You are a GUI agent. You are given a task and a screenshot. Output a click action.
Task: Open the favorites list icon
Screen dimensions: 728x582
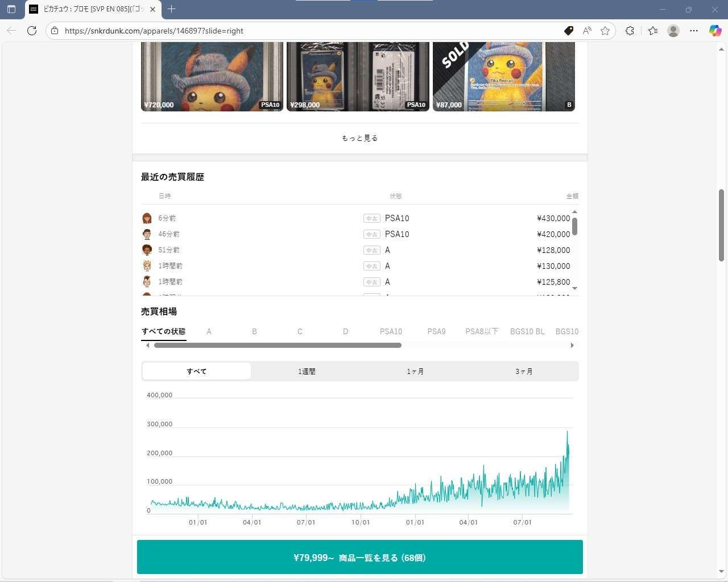tap(652, 31)
